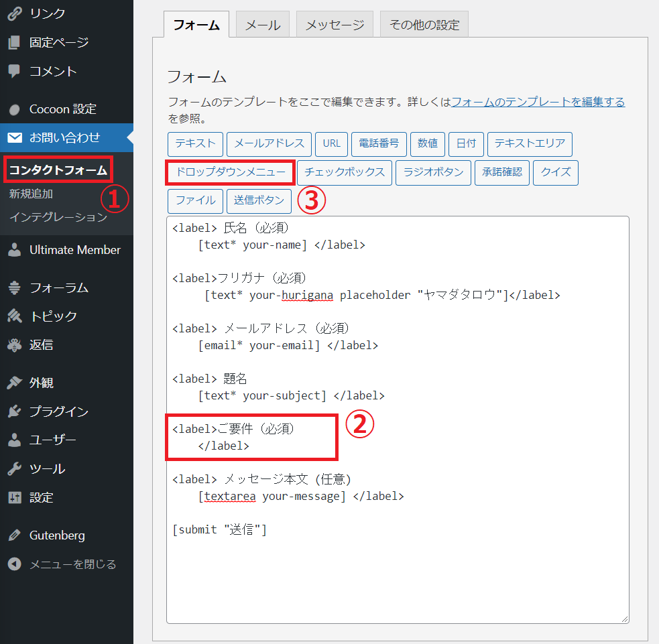The image size is (659, 644).
Task: Click the メニューを閉じる collapse arrow icon
Action: pyautogui.click(x=14, y=564)
